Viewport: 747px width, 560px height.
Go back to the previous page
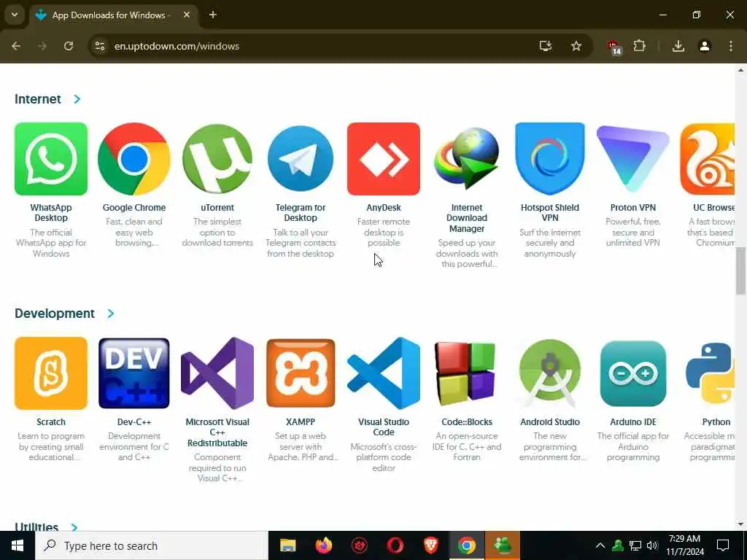point(16,46)
